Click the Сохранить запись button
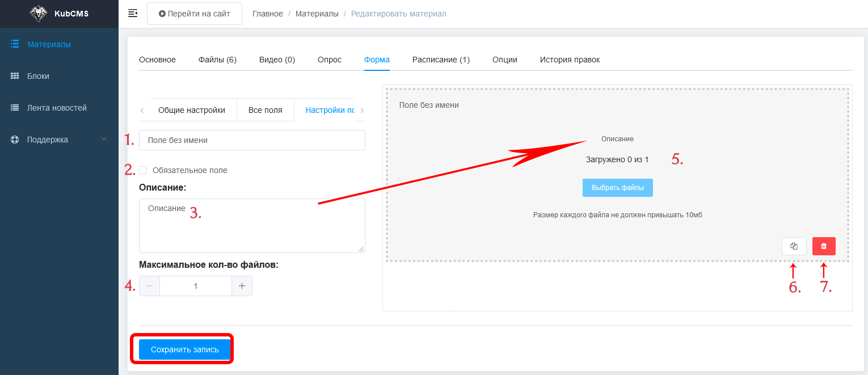The width and height of the screenshot is (868, 375). [x=185, y=349]
